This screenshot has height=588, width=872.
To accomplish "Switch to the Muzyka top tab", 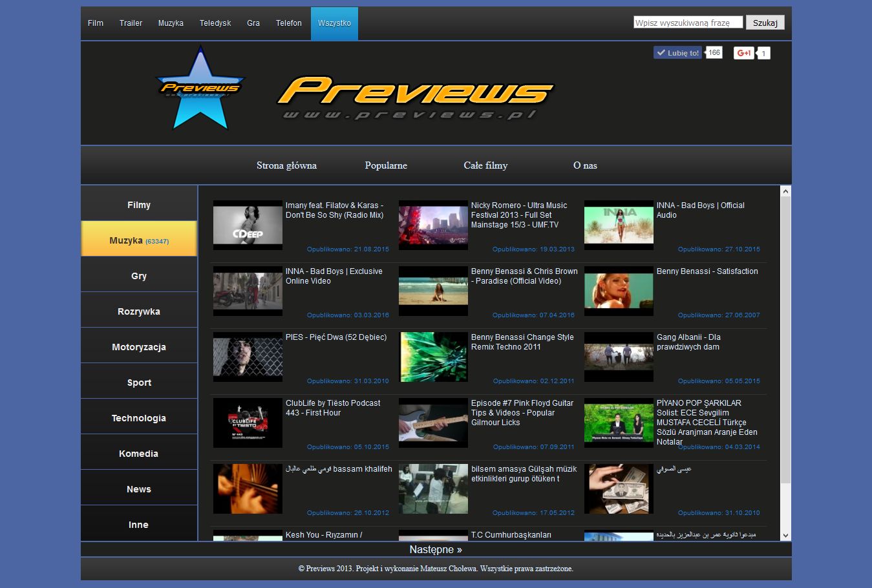I will tap(171, 23).
